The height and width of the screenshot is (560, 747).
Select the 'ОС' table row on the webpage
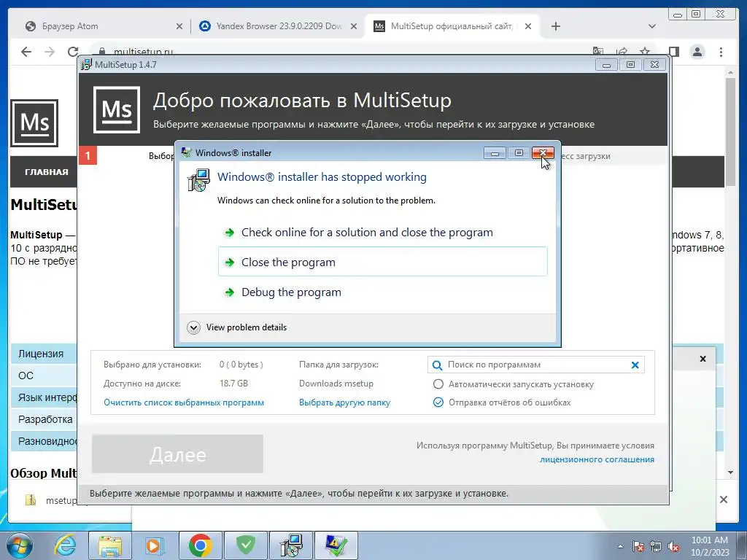click(44, 376)
